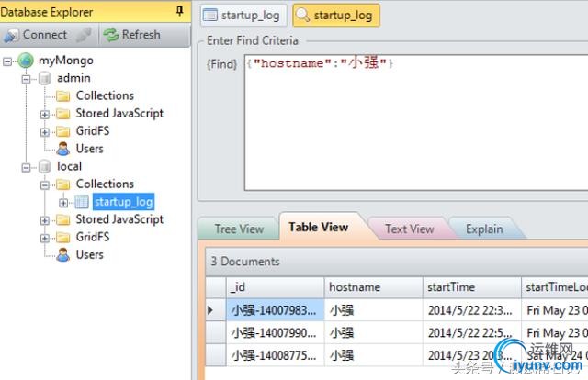The height and width of the screenshot is (380, 588).
Task: Click the Connect toolbar button
Action: point(36,35)
